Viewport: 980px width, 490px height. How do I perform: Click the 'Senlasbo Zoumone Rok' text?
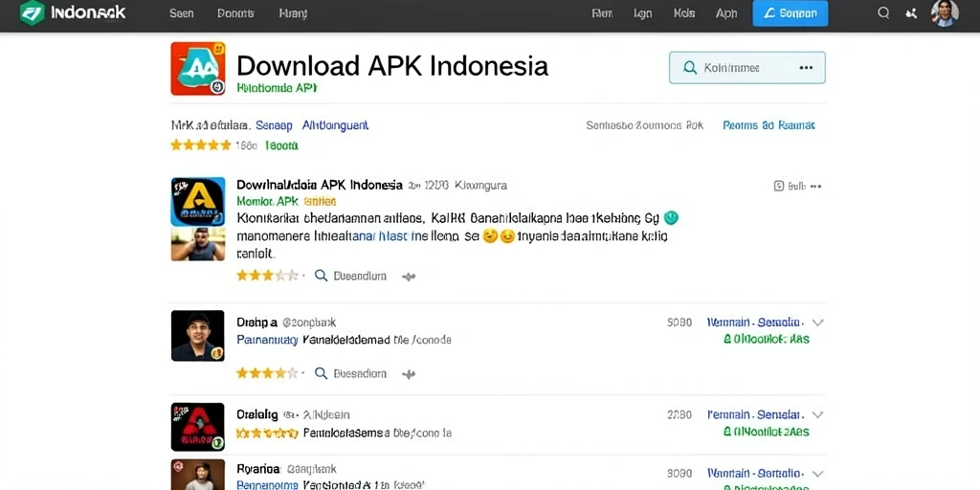click(644, 125)
